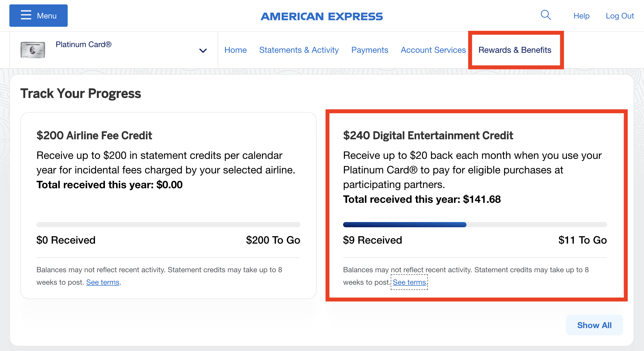
Task: Click the American Express logo
Action: tap(322, 16)
